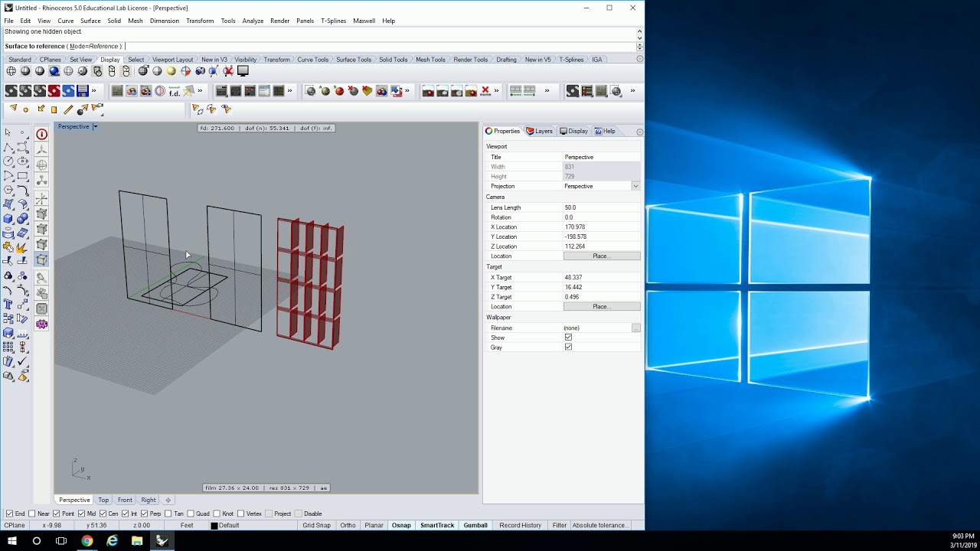Expand overflow chevron beside f.d. icon
The width and height of the screenshot is (980, 551).
(x=200, y=91)
